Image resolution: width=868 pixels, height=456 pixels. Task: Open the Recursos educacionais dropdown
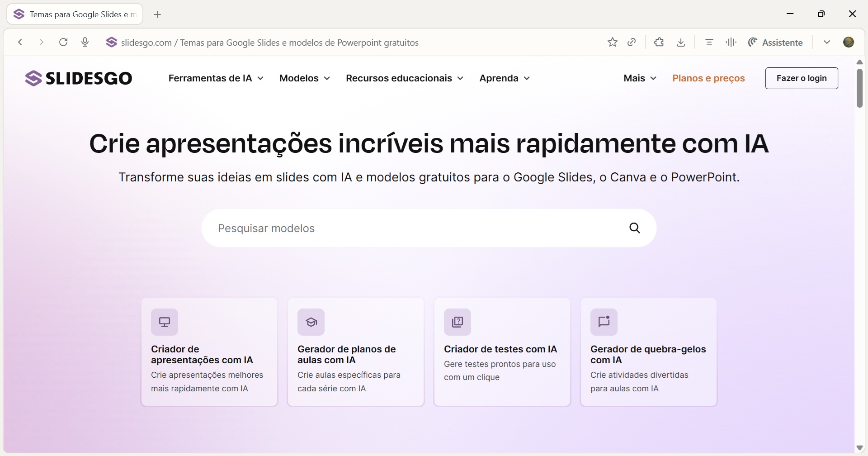pos(404,78)
